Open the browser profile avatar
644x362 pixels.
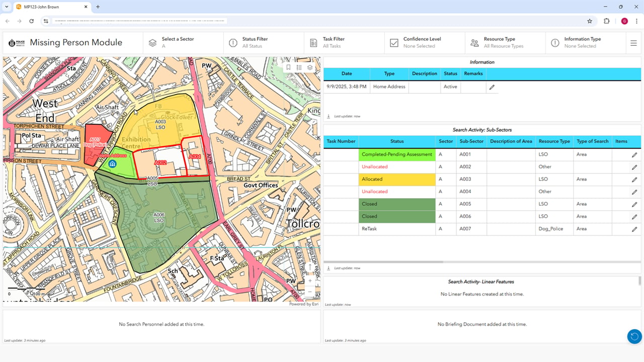624,21
